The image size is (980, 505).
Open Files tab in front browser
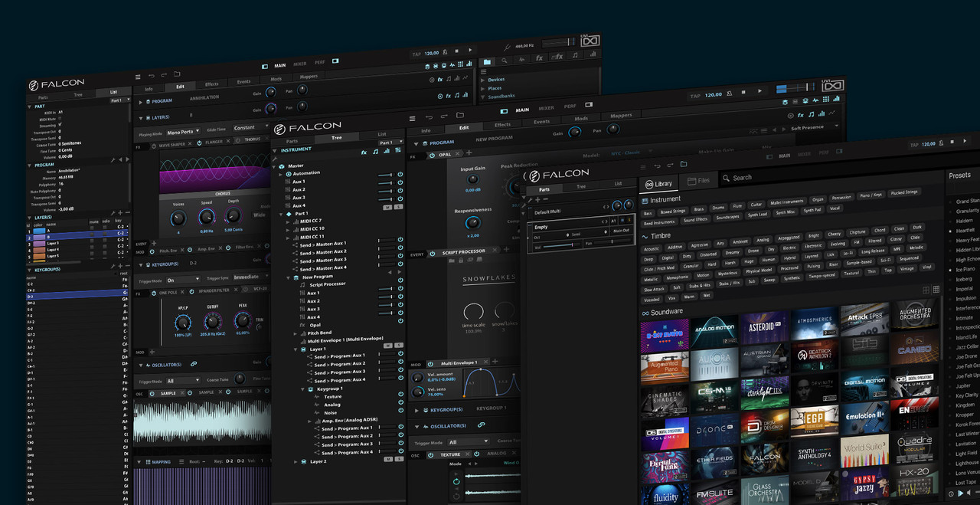[698, 180]
